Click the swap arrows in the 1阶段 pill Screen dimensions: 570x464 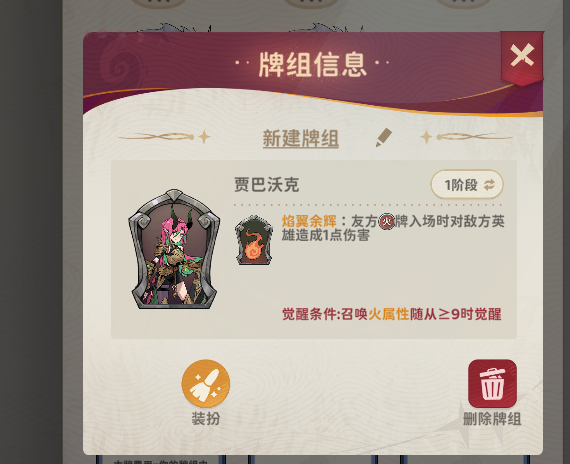[489, 185]
